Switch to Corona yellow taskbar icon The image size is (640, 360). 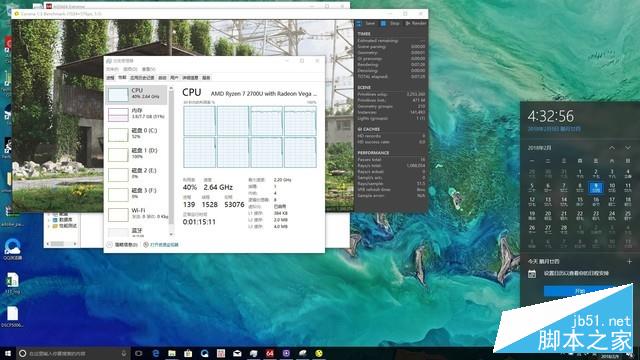click(319, 353)
